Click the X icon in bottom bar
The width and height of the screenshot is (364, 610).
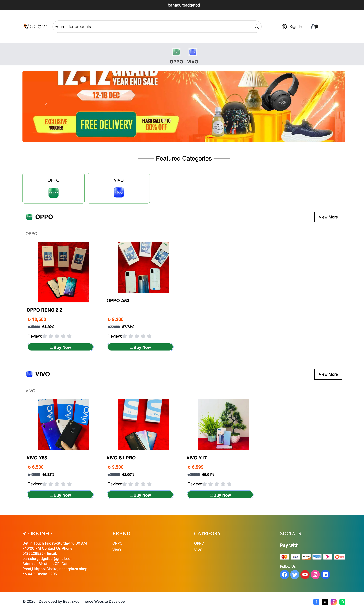325,602
